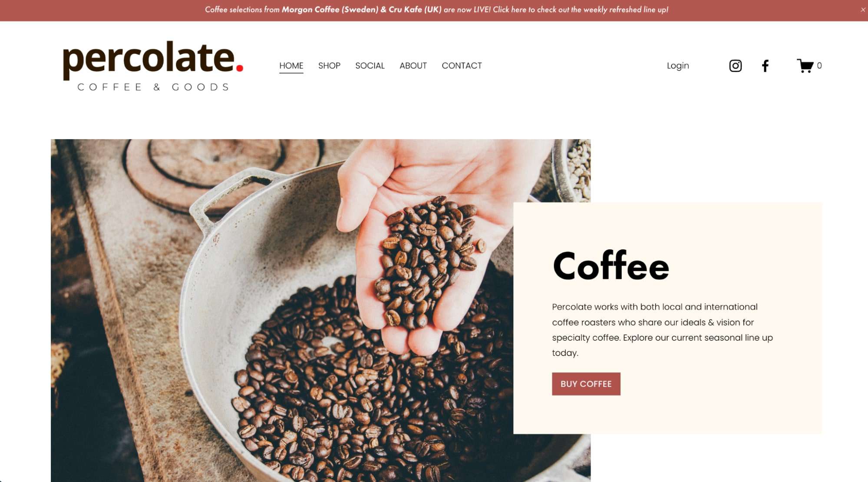This screenshot has height=482, width=868.
Task: Go to the HOME menu item
Action: (x=291, y=66)
